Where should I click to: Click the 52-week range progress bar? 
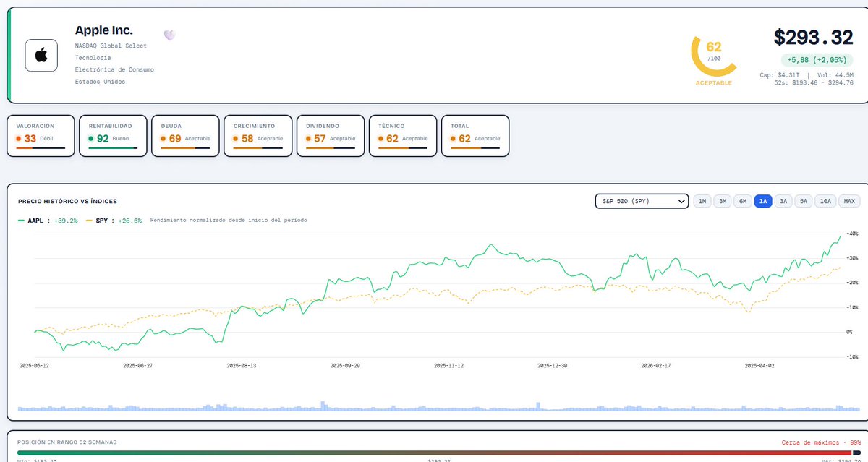coord(439,453)
